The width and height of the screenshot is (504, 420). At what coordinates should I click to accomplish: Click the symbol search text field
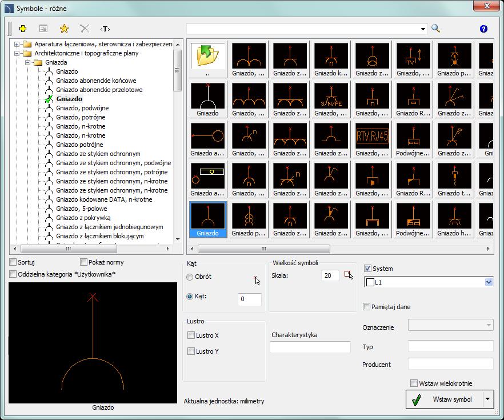point(303,29)
